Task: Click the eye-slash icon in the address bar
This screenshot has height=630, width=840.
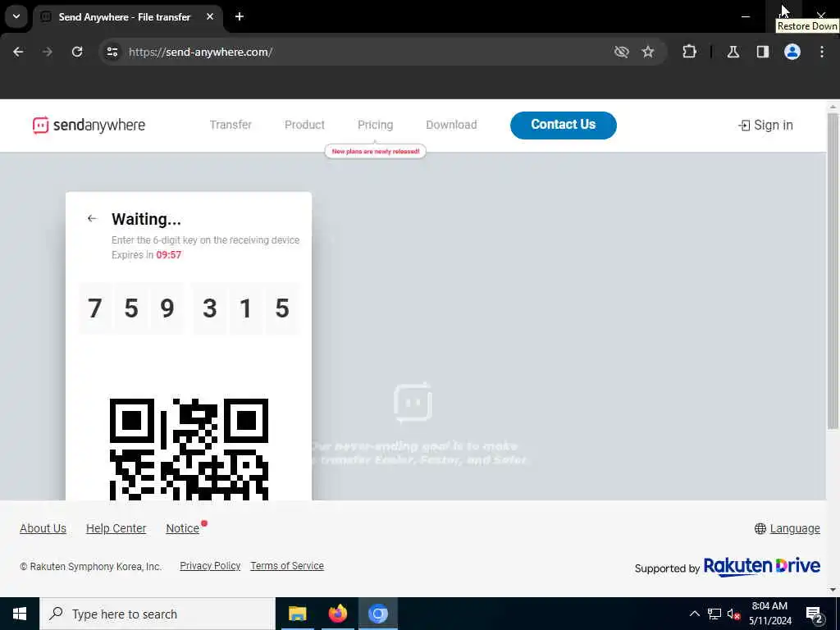Action: click(x=622, y=52)
